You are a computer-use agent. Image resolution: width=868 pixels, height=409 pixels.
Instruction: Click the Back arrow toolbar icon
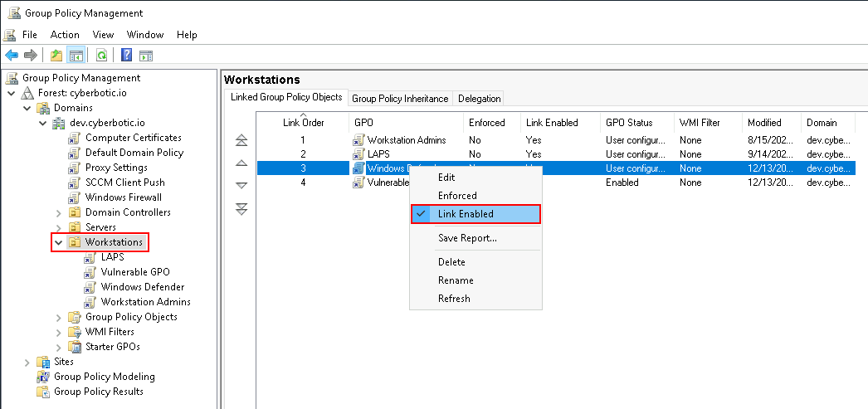click(x=12, y=56)
